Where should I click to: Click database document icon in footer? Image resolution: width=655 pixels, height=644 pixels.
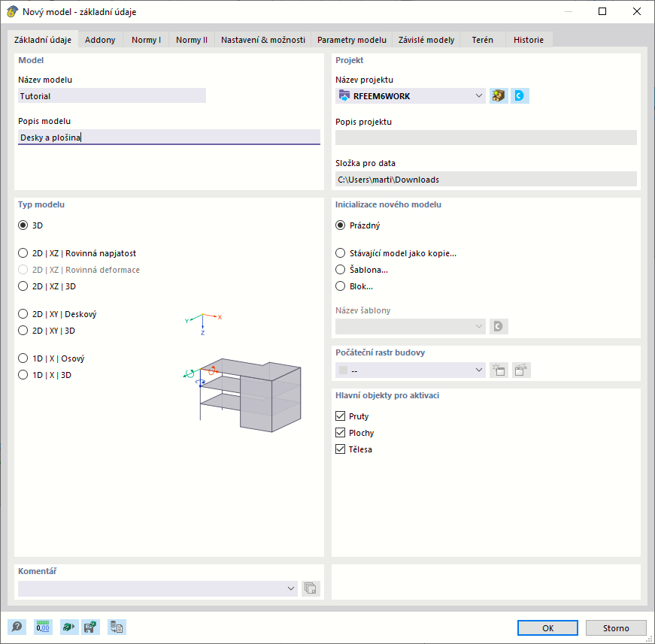[x=117, y=627]
